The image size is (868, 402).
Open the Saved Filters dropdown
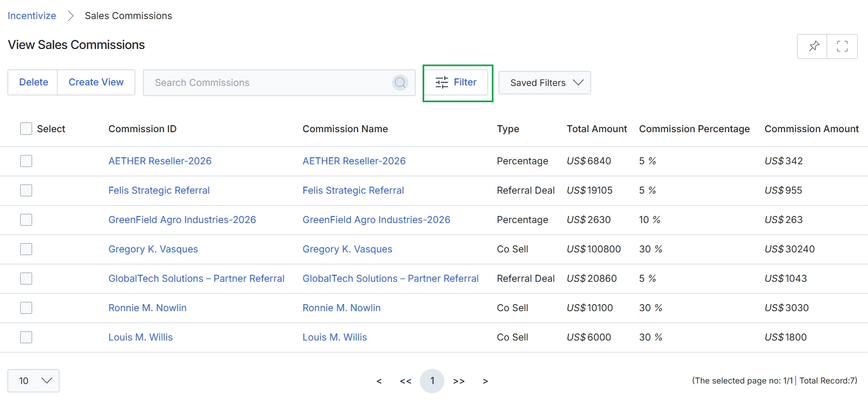point(545,83)
